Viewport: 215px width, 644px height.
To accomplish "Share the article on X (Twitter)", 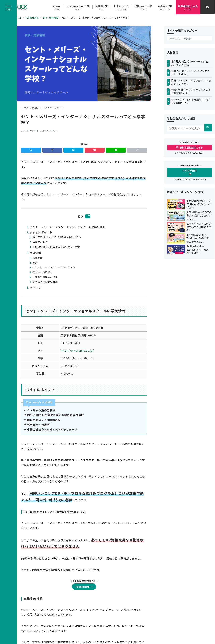I will pyautogui.click(x=31, y=150).
